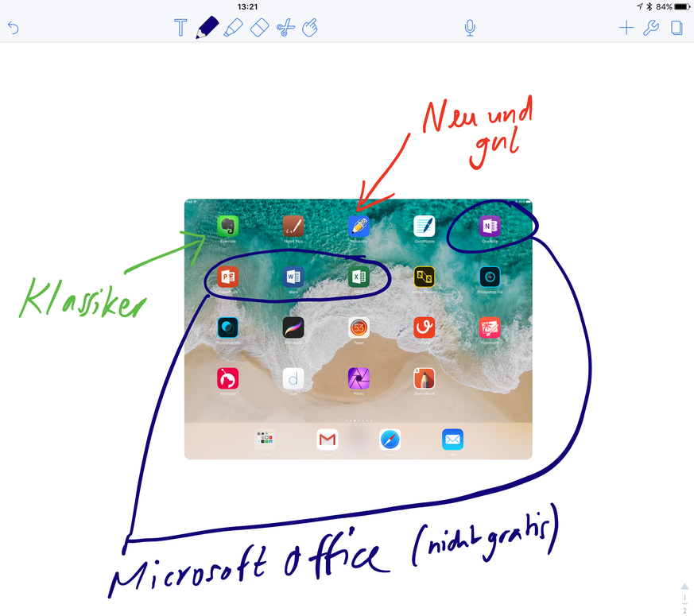This screenshot has width=694, height=616.
Task: Select the Scissors cut tool
Action: (x=285, y=29)
